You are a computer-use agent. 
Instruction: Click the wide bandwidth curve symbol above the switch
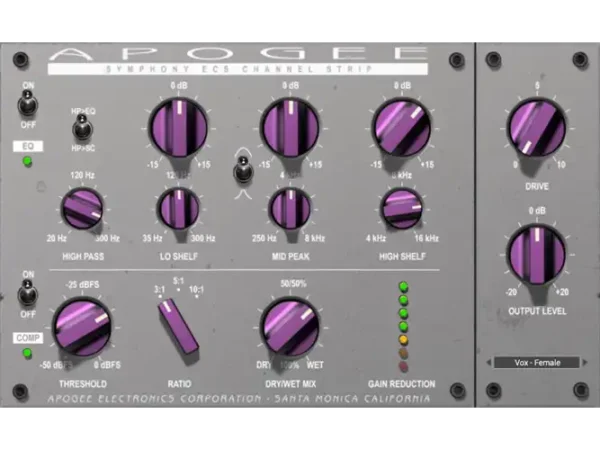tap(244, 152)
